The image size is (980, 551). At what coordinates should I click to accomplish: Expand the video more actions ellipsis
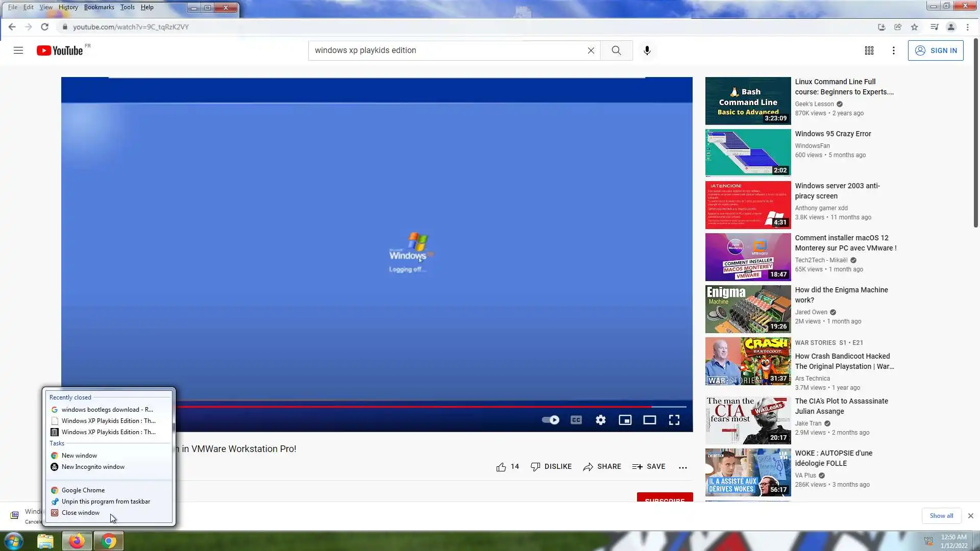pos(683,467)
